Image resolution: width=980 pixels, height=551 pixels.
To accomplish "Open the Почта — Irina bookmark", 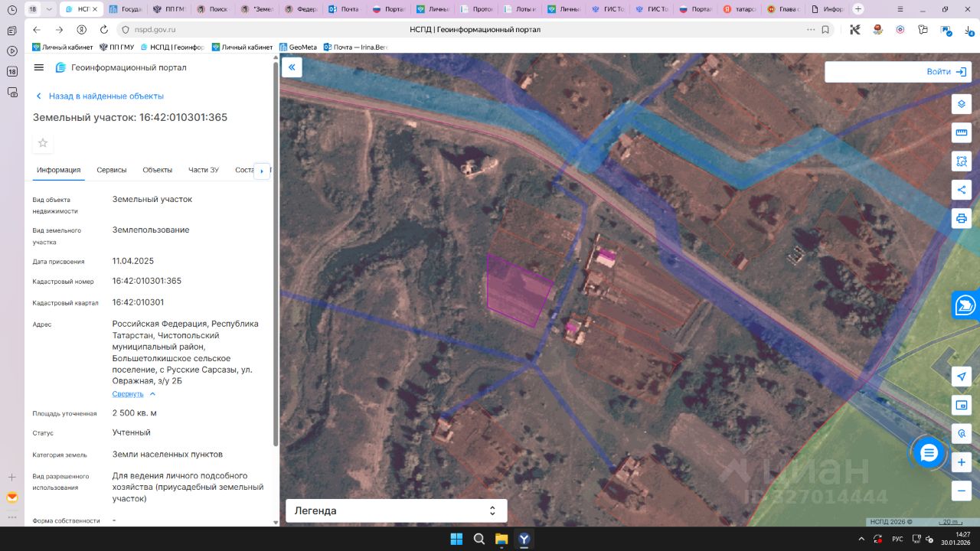I will [x=356, y=47].
